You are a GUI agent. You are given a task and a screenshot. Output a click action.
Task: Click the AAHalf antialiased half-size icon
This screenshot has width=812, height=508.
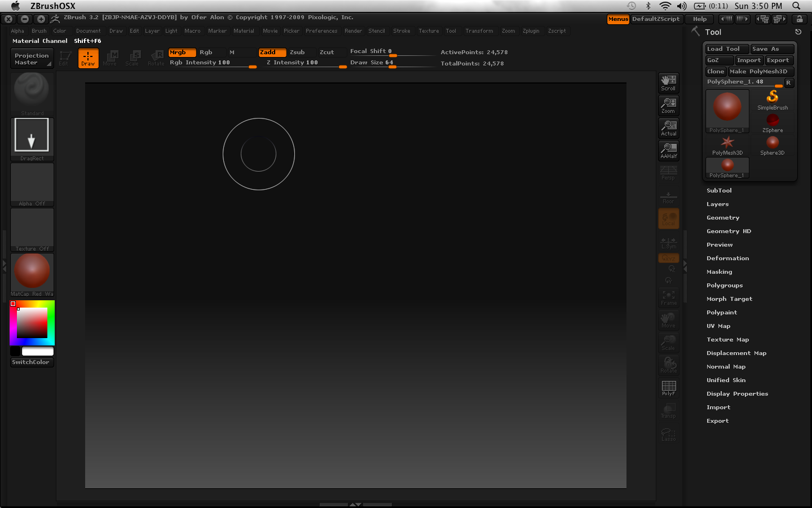(669, 151)
